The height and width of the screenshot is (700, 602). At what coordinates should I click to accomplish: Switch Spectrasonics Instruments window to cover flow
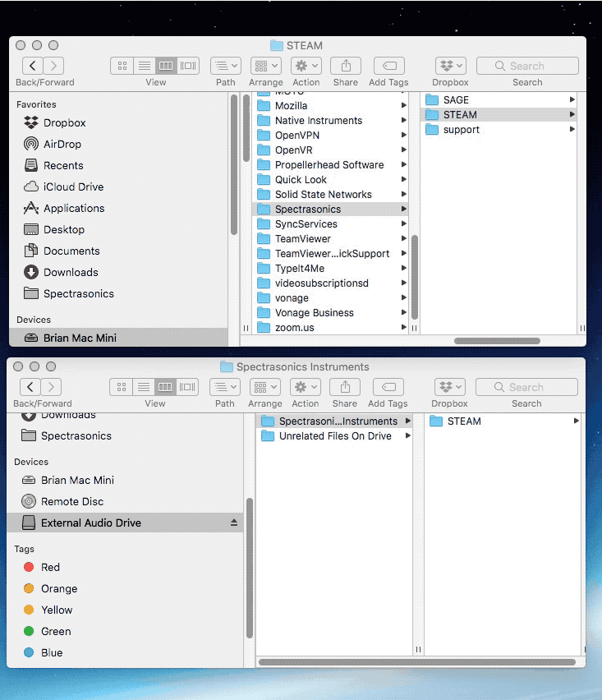coord(187,387)
